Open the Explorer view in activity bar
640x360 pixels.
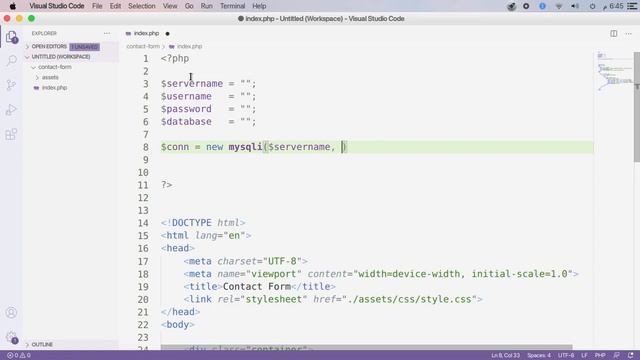[11, 37]
